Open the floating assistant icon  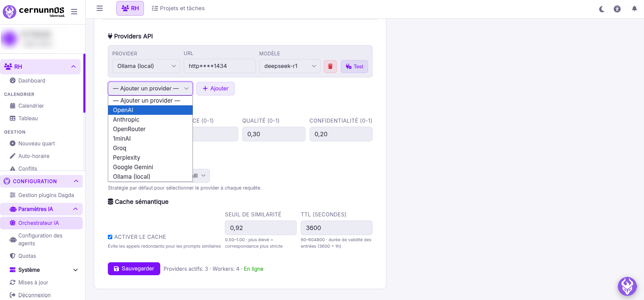(627, 286)
